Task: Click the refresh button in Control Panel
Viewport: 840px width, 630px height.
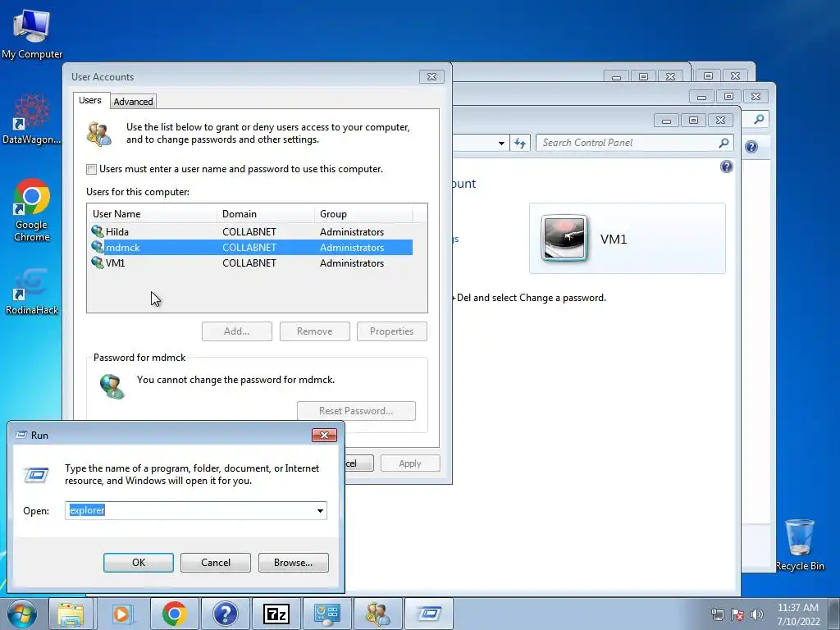Action: pos(519,143)
